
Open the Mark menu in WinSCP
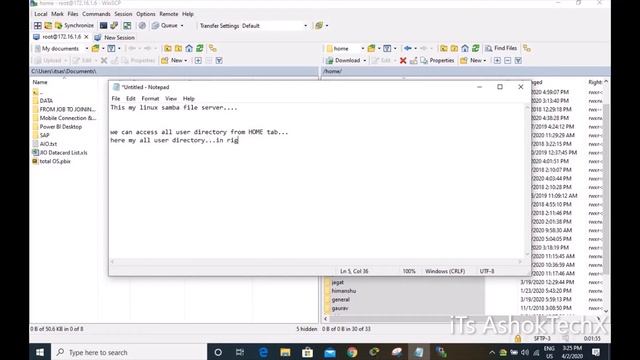click(57, 14)
